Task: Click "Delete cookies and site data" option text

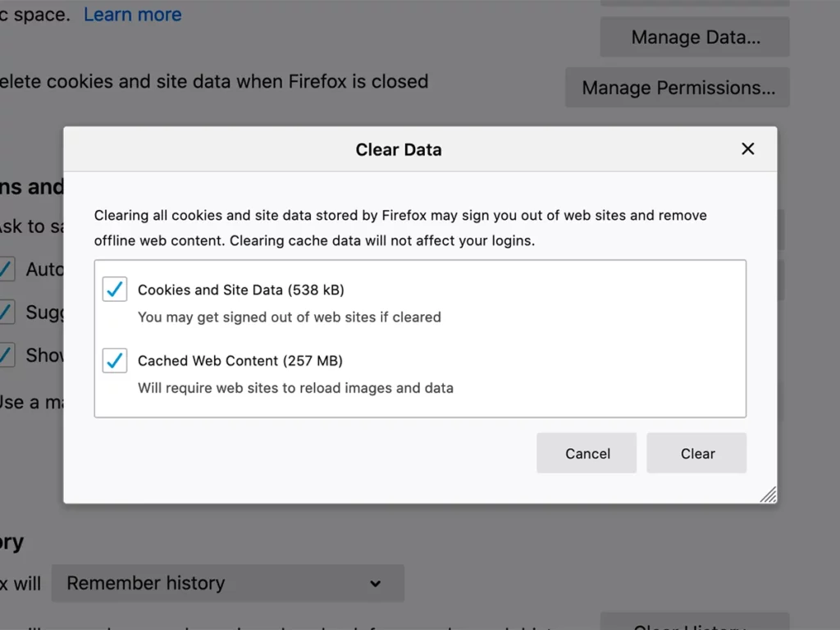Action: coord(215,82)
